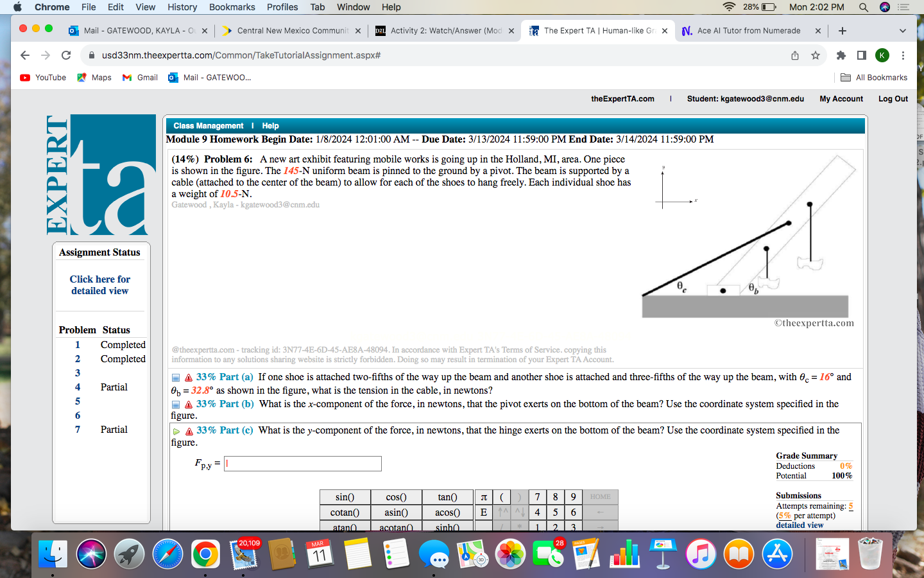The image size is (924, 578).
Task: Go to Problem 5 in status list
Action: tap(78, 401)
